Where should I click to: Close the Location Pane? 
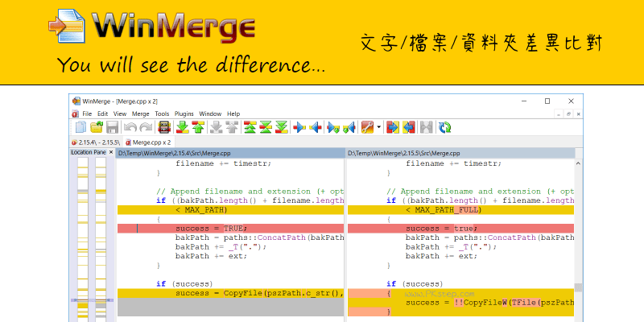[x=111, y=152]
